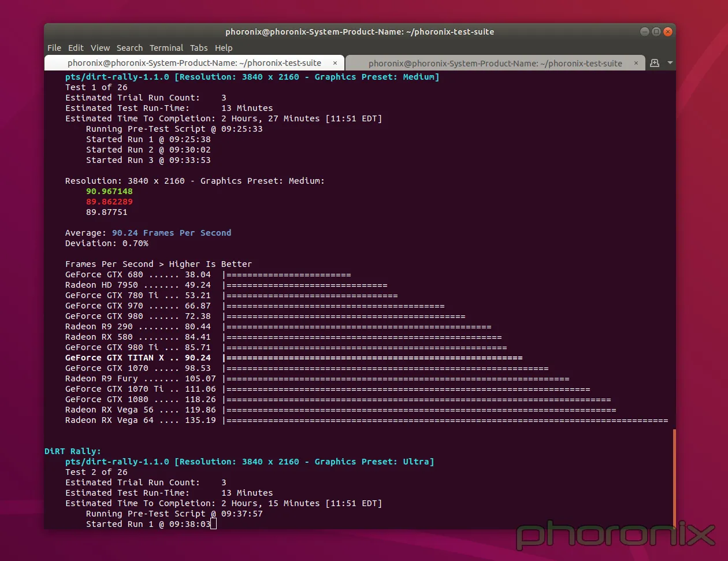Expand the tab list dropdown arrow
728x561 pixels.
coord(670,63)
